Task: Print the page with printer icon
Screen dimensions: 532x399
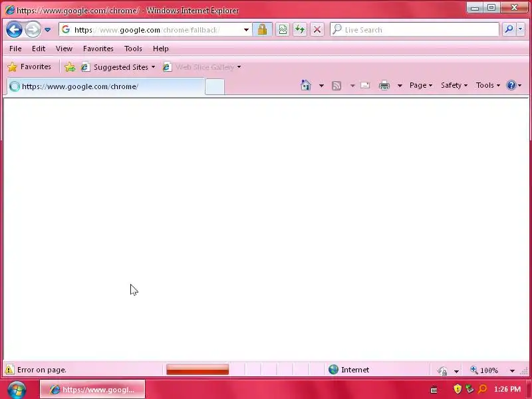Action: click(x=384, y=85)
